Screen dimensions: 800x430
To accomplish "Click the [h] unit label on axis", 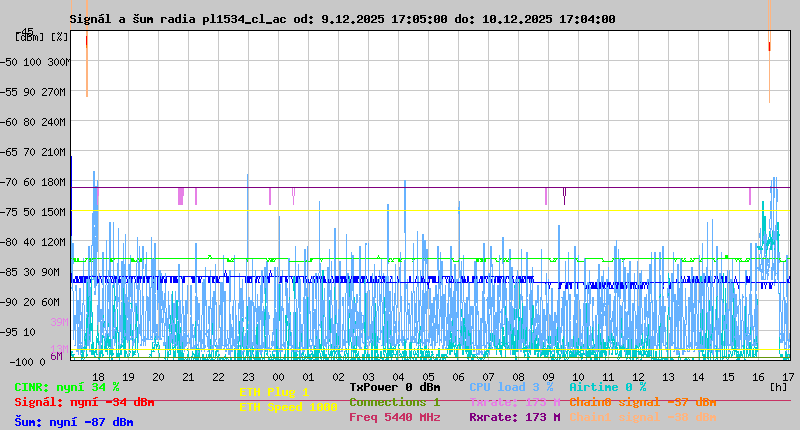I will 778,386.
